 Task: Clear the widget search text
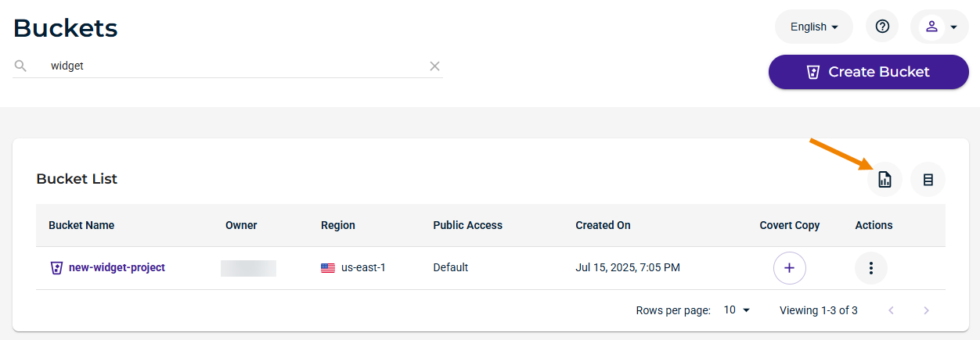click(434, 66)
